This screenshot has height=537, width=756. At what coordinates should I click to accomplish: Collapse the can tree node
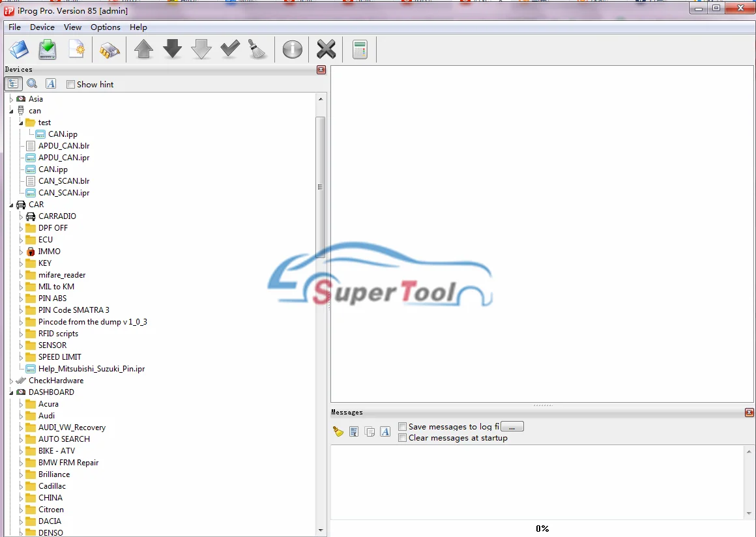(x=11, y=111)
